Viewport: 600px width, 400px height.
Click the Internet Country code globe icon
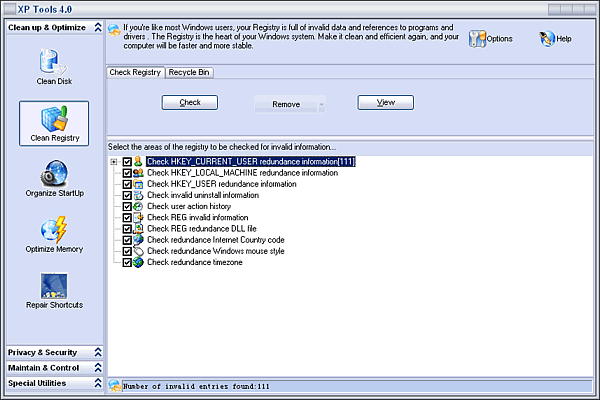[138, 240]
